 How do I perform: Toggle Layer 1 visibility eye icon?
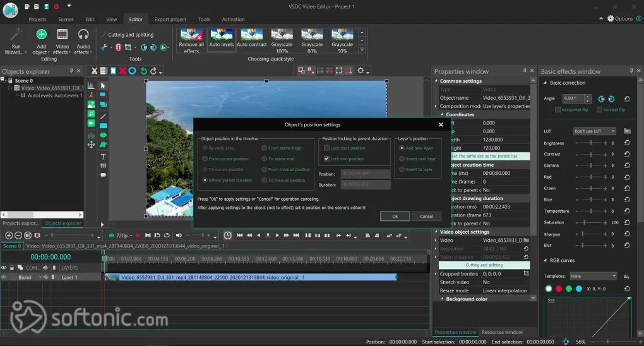(x=4, y=277)
